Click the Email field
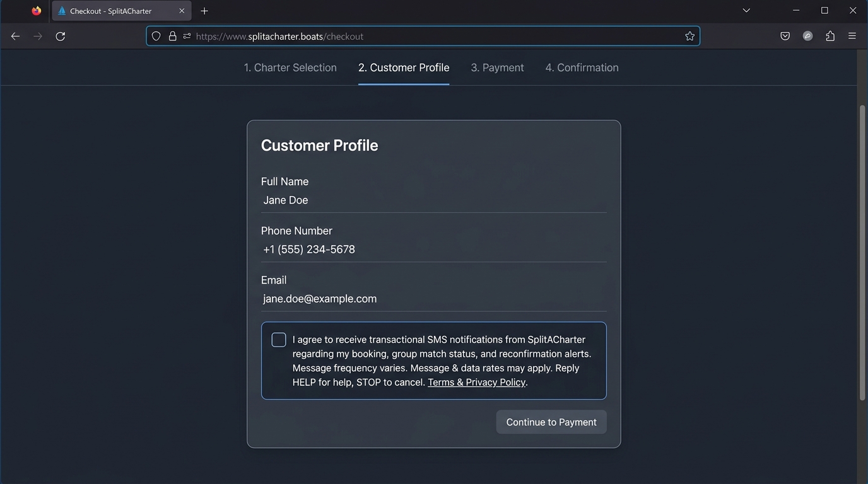The height and width of the screenshot is (484, 868). pyautogui.click(x=434, y=299)
